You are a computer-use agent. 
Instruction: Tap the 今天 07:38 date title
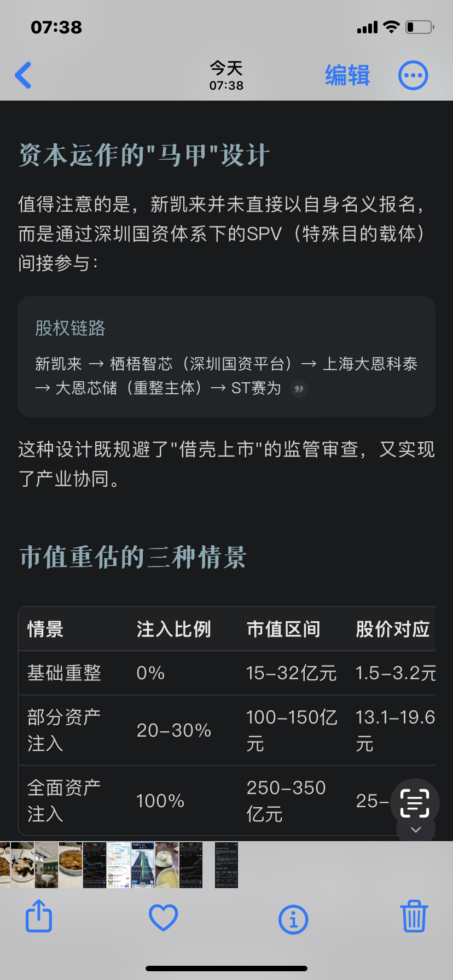click(226, 75)
